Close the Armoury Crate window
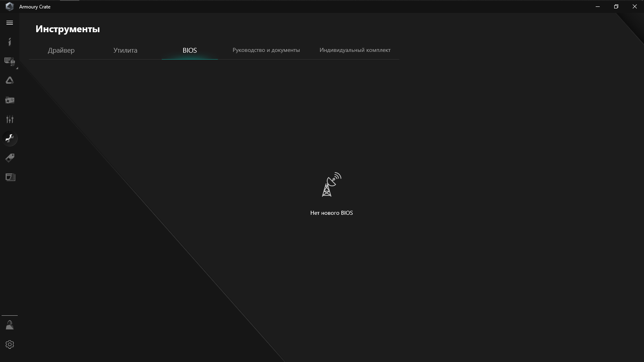 pos(635,6)
